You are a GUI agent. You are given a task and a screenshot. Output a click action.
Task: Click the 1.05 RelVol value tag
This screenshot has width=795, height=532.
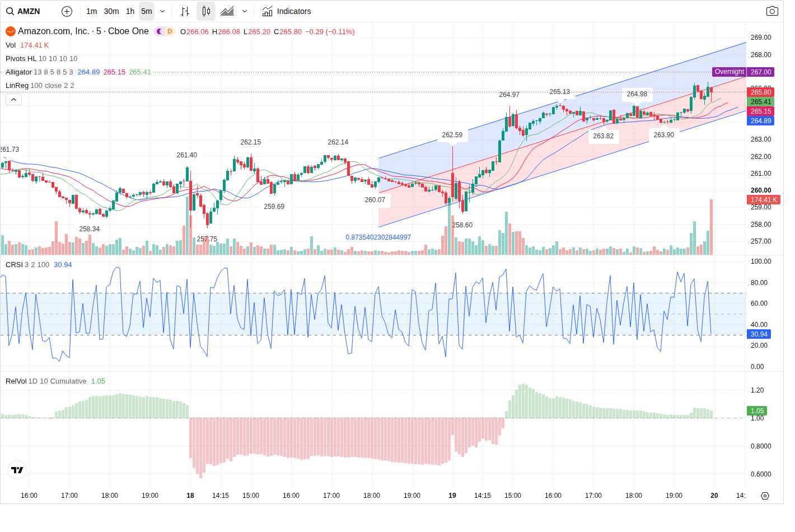coord(757,411)
